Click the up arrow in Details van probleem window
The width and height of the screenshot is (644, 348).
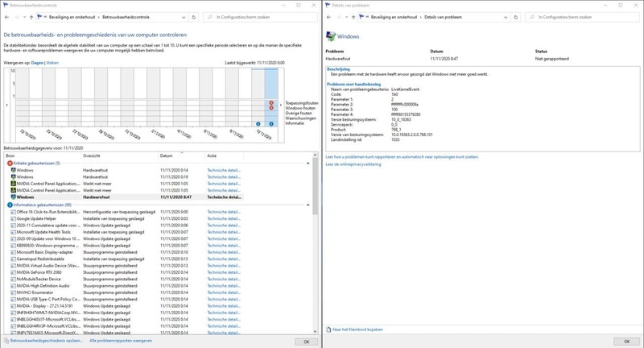pos(353,17)
